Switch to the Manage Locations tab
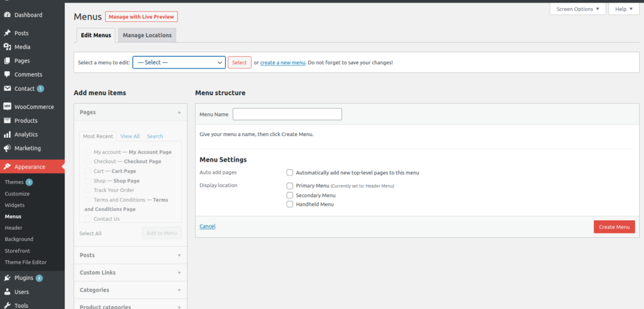This screenshot has height=309, width=644. (147, 35)
